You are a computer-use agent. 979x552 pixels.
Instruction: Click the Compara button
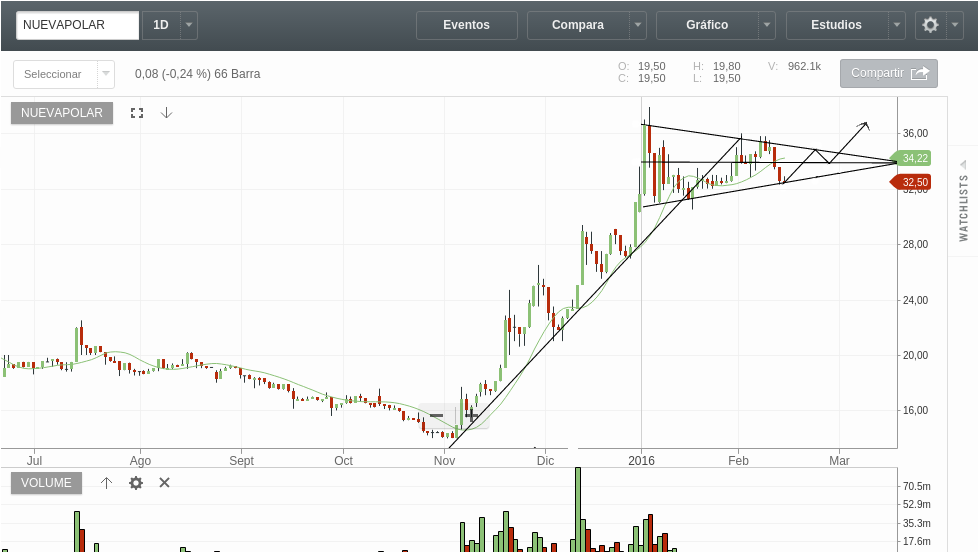[578, 25]
